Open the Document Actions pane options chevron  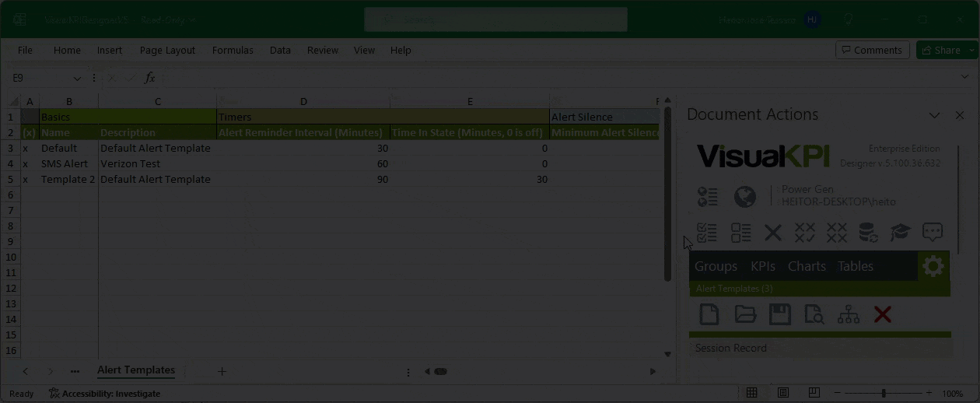click(934, 115)
